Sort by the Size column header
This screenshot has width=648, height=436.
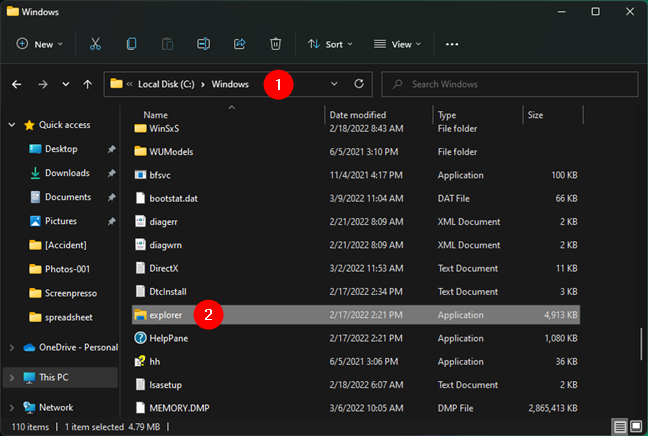click(x=536, y=115)
